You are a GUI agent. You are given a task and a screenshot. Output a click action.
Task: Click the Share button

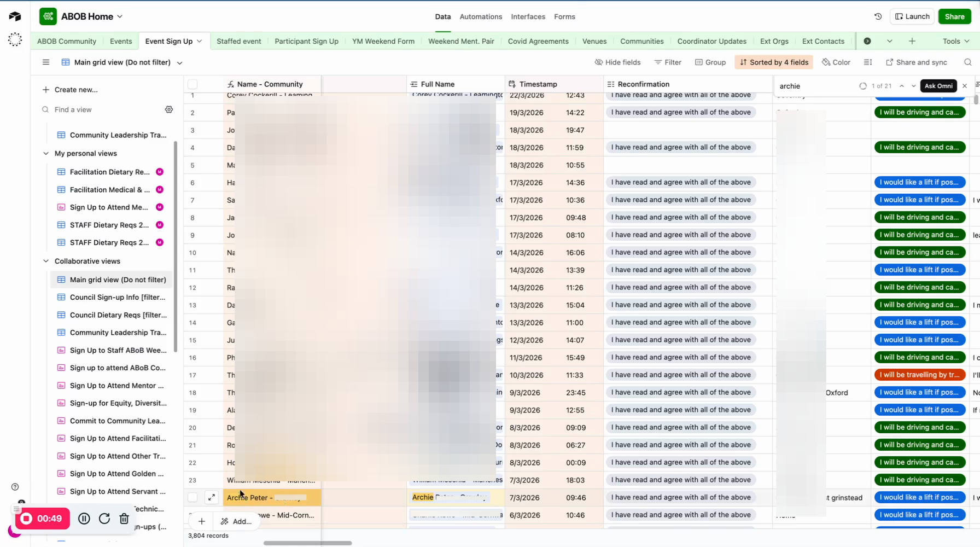click(x=954, y=16)
